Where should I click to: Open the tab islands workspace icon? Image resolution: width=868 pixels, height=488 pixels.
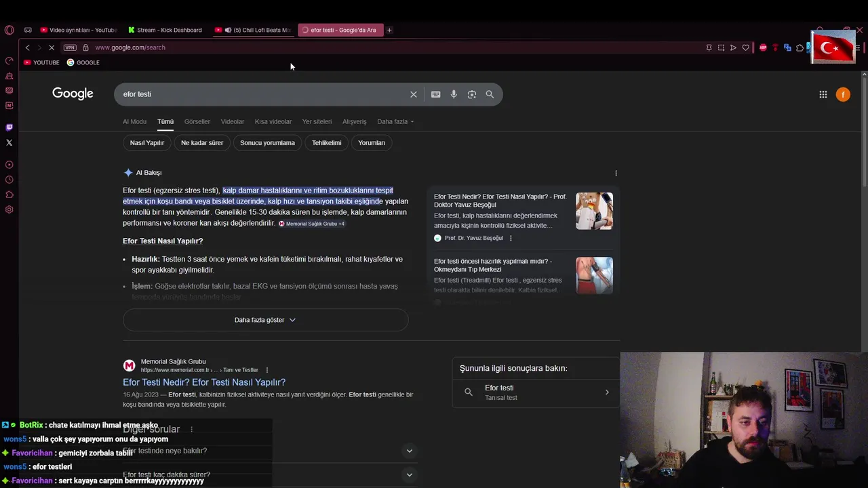tap(28, 30)
